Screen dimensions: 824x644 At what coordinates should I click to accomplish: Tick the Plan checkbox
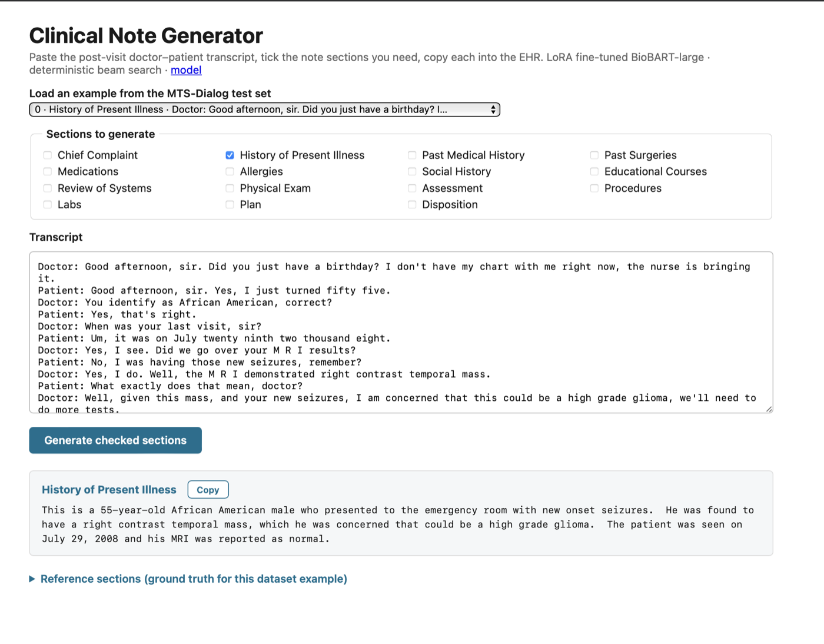tap(230, 205)
